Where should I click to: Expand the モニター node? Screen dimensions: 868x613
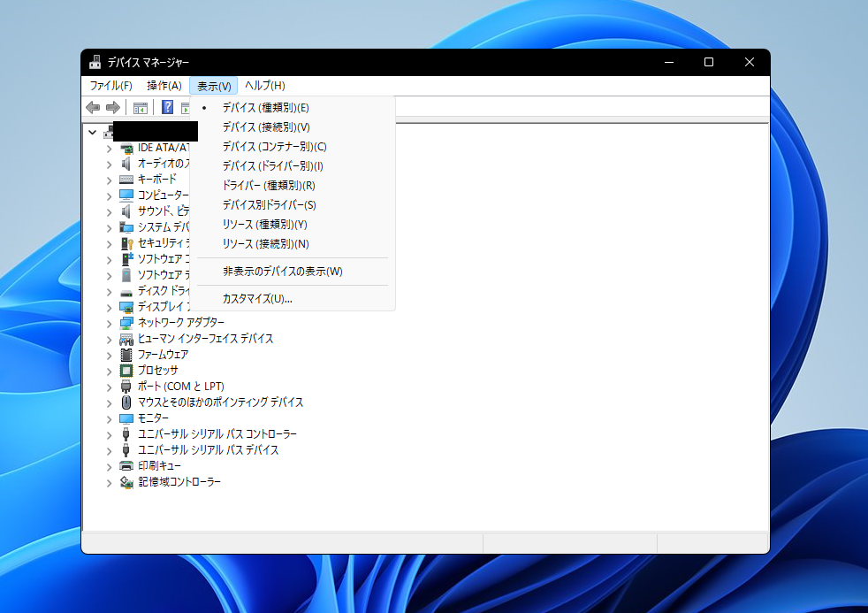click(109, 419)
